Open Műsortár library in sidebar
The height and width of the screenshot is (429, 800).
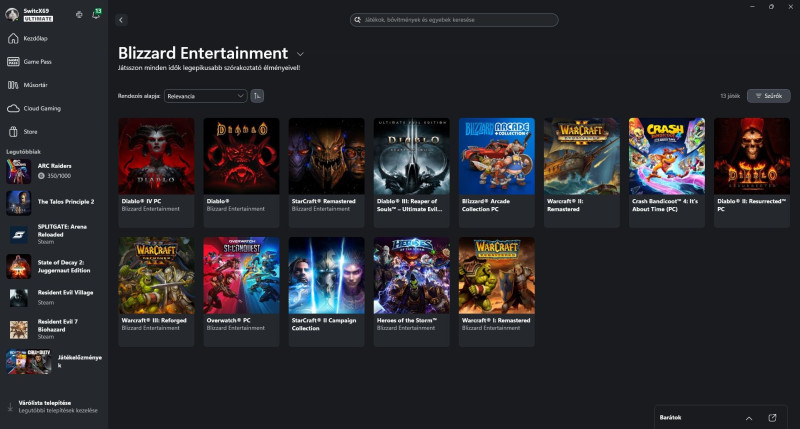[54, 85]
